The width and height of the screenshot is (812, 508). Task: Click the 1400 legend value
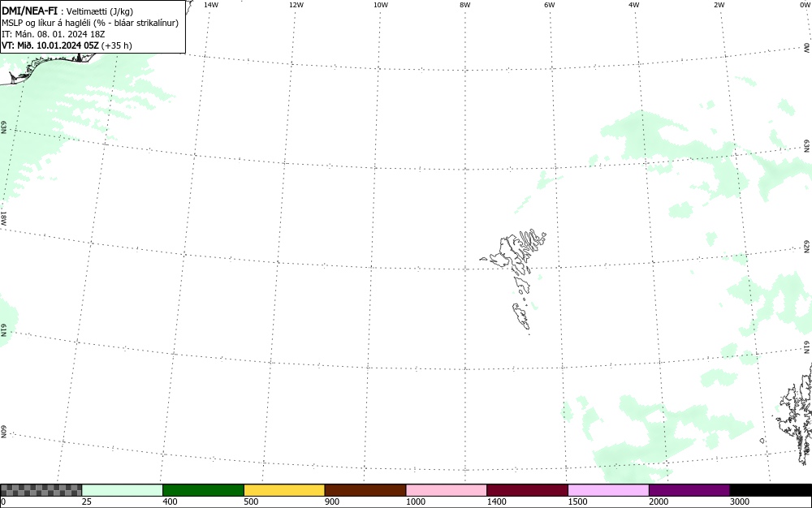tap(496, 502)
